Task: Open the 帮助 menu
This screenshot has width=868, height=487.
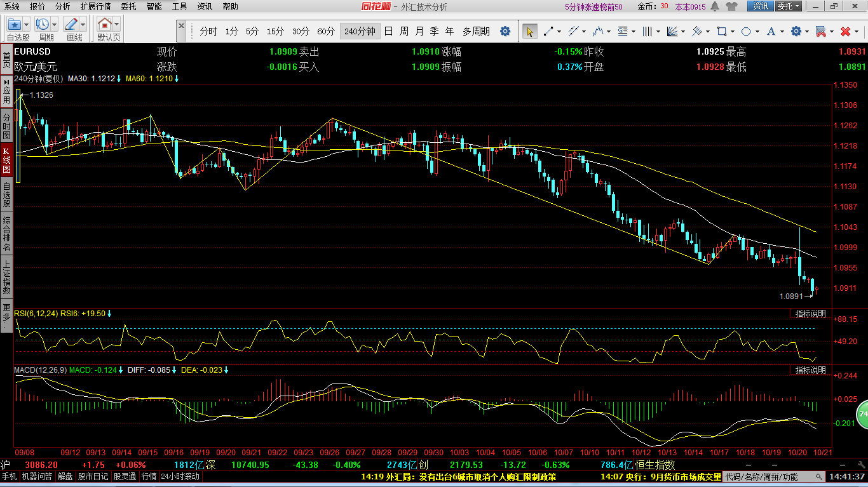Action: pos(230,6)
